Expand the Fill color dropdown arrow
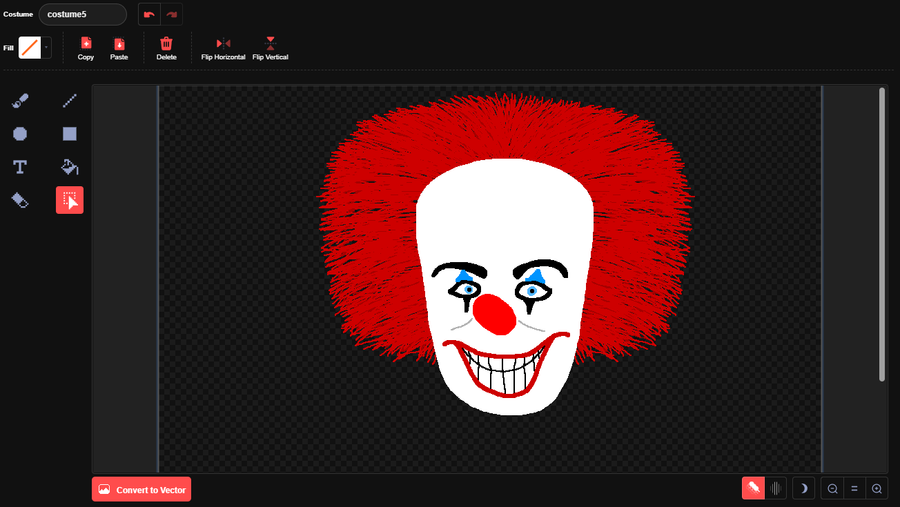Viewport: 900px width, 507px height. [x=46, y=48]
